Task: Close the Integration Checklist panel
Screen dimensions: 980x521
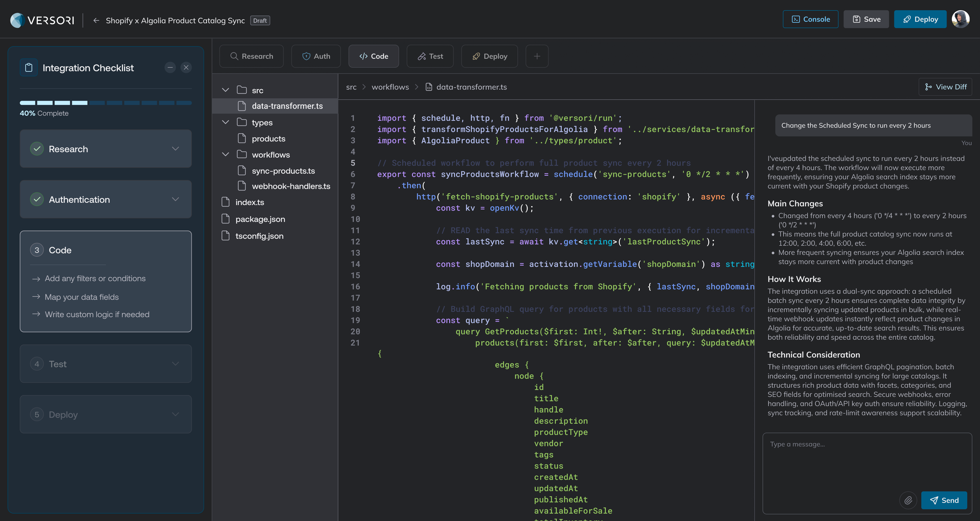Action: (186, 68)
